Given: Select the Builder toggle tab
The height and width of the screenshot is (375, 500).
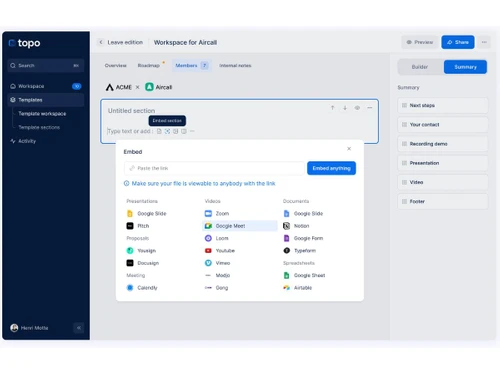Looking at the screenshot, I should [420, 67].
